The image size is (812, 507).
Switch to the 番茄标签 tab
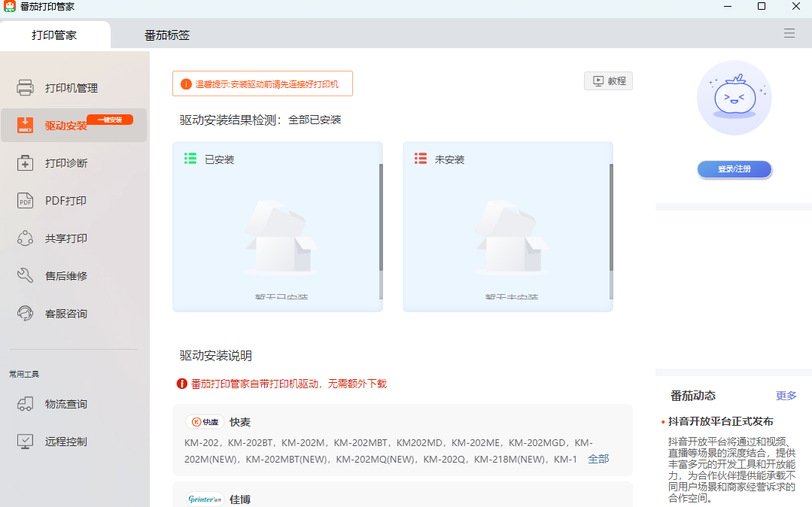point(166,34)
